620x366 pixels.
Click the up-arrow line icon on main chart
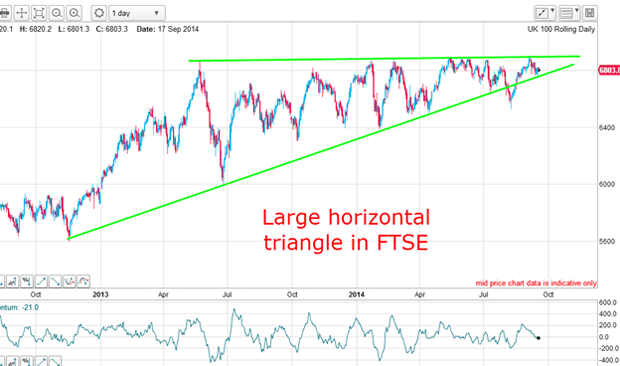click(41, 281)
